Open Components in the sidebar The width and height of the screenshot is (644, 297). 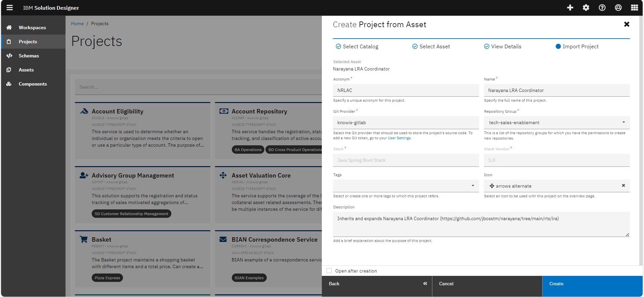click(33, 84)
